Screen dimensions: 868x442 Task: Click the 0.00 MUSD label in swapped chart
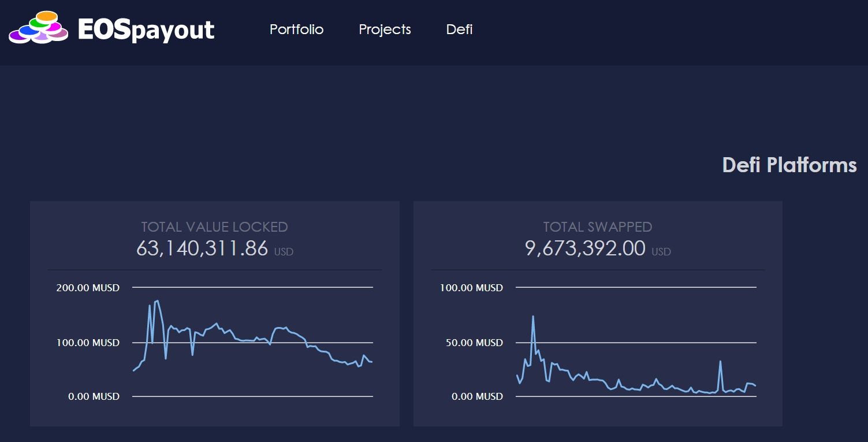(x=477, y=396)
